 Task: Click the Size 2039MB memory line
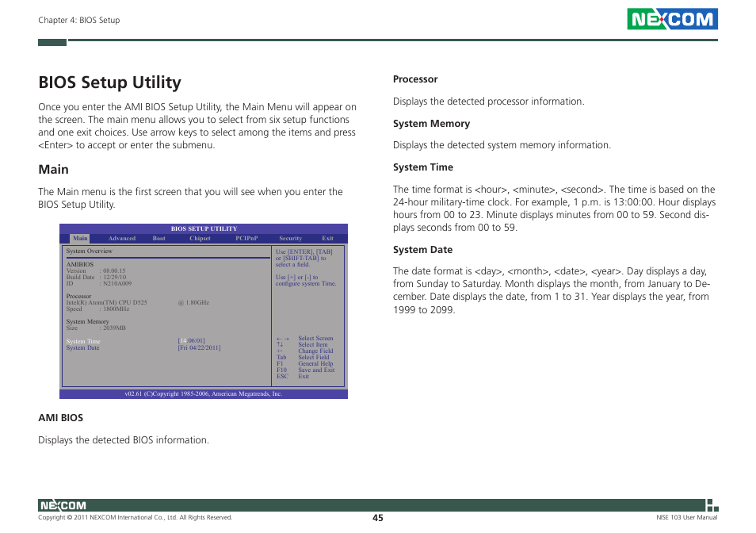(x=96, y=328)
